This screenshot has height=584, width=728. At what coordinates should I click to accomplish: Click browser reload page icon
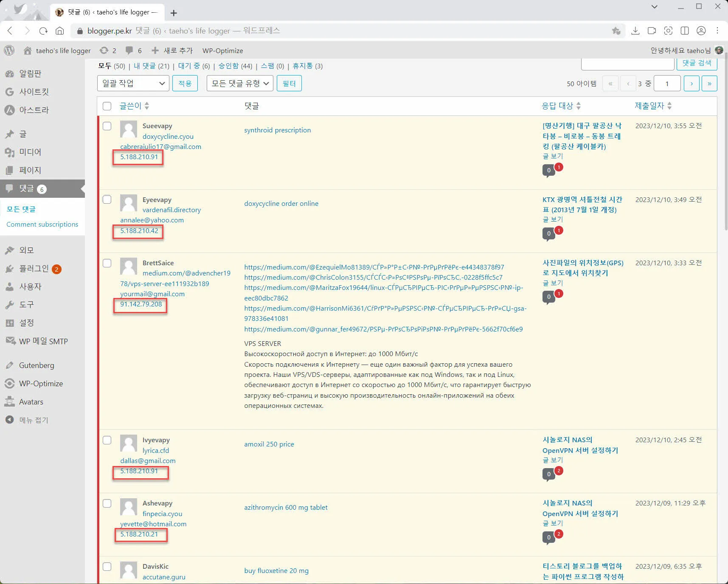click(43, 31)
